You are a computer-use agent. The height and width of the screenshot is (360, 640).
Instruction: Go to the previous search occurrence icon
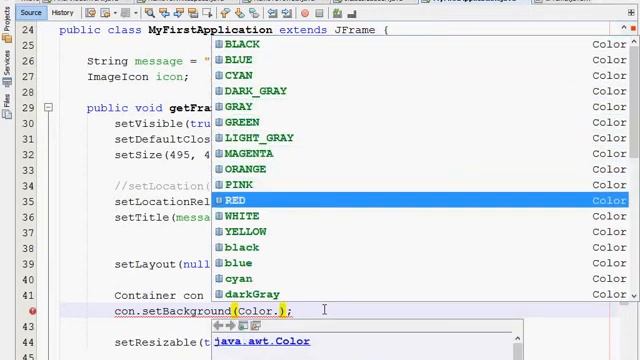(164, 13)
